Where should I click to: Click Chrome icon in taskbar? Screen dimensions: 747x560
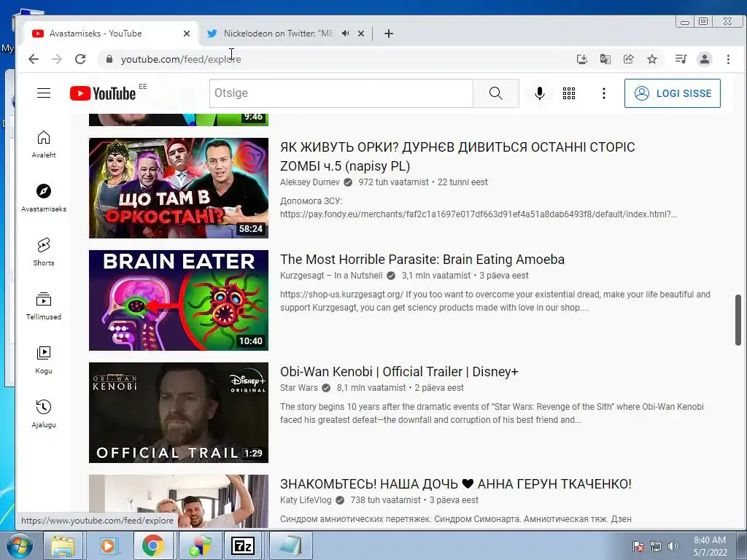pyautogui.click(x=152, y=545)
